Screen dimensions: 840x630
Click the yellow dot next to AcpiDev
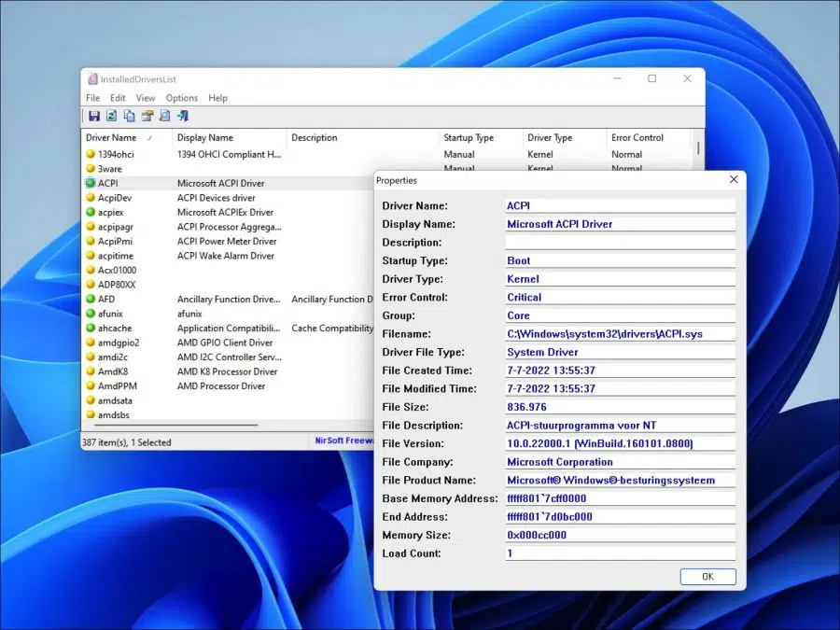(x=91, y=197)
